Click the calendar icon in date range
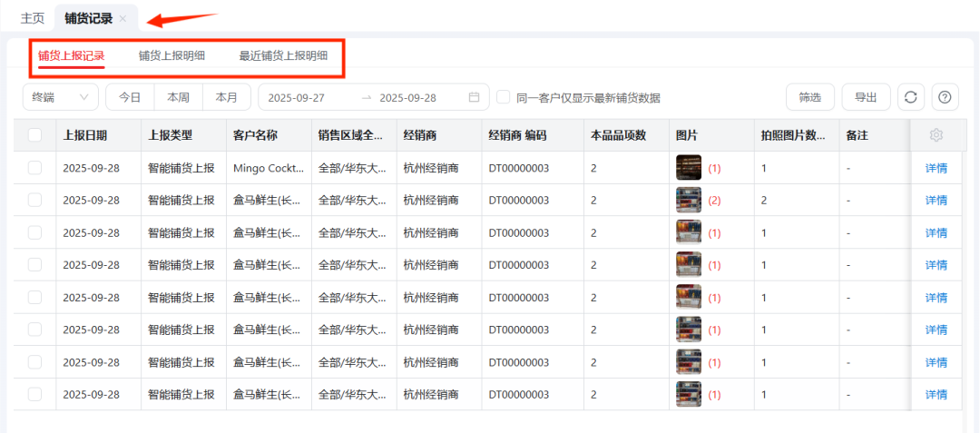The height and width of the screenshot is (433, 980). (475, 97)
